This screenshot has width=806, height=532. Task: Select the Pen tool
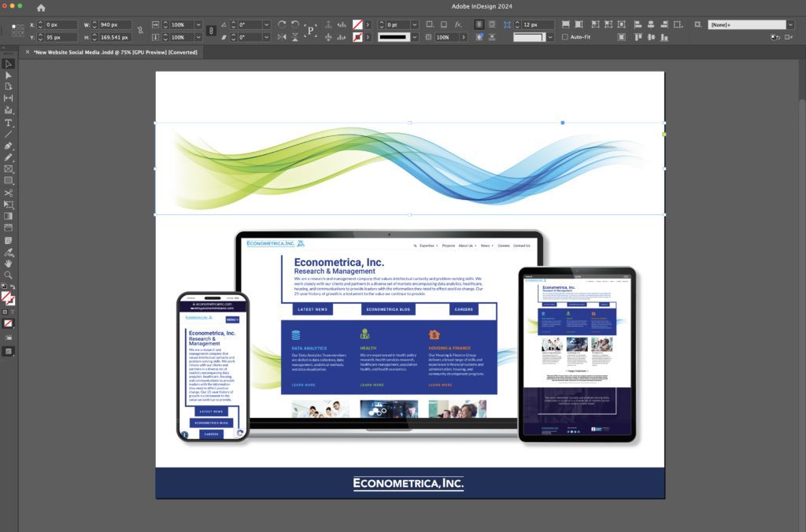pos(8,146)
